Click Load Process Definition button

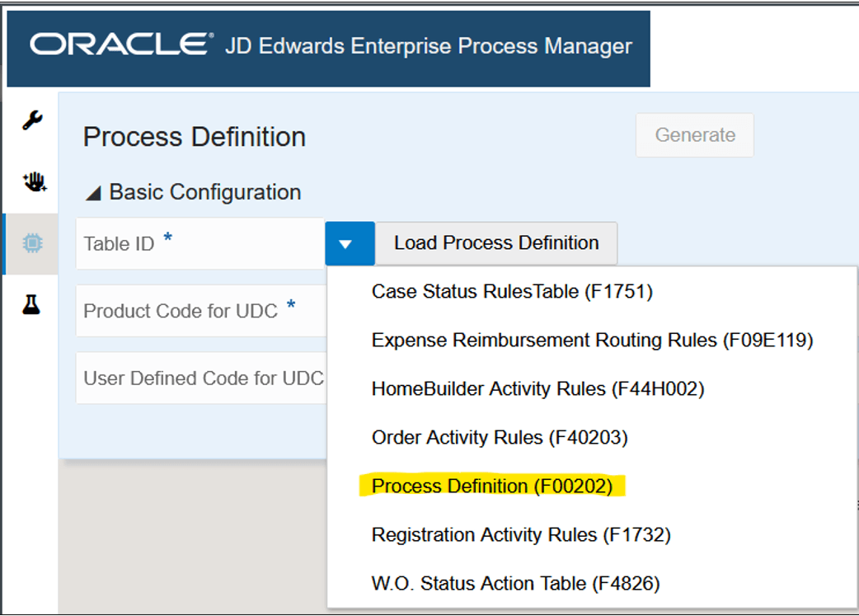(x=496, y=242)
